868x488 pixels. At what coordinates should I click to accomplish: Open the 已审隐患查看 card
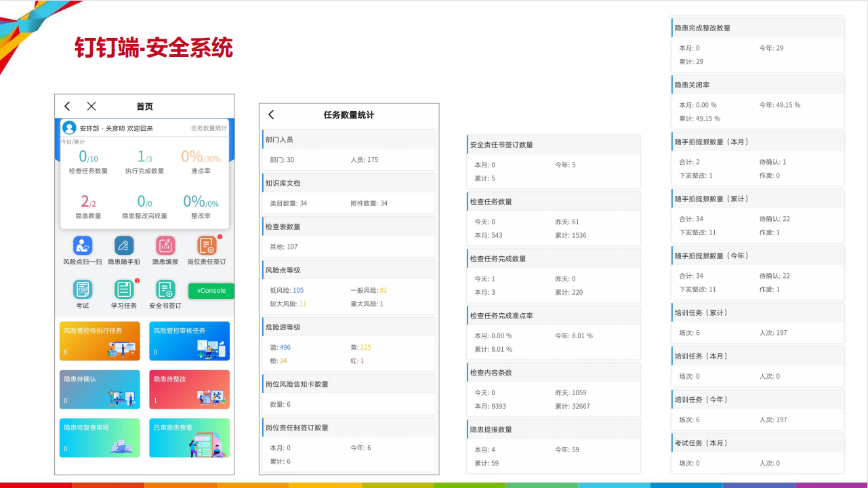tap(189, 438)
